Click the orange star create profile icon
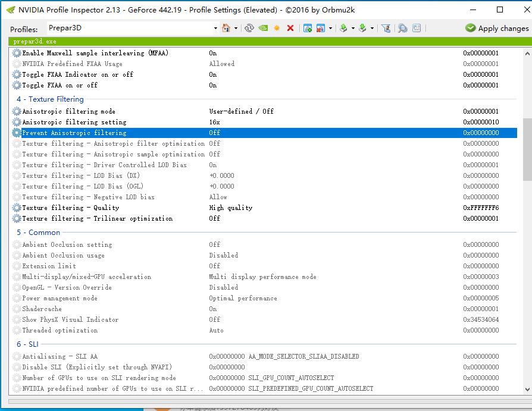 277,28
